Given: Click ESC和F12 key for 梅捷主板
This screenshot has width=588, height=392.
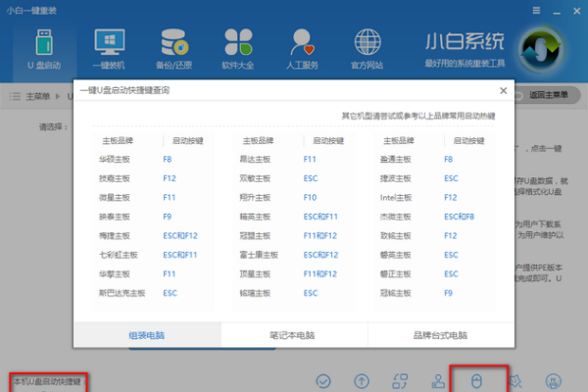Looking at the screenshot, I should click(x=180, y=235).
